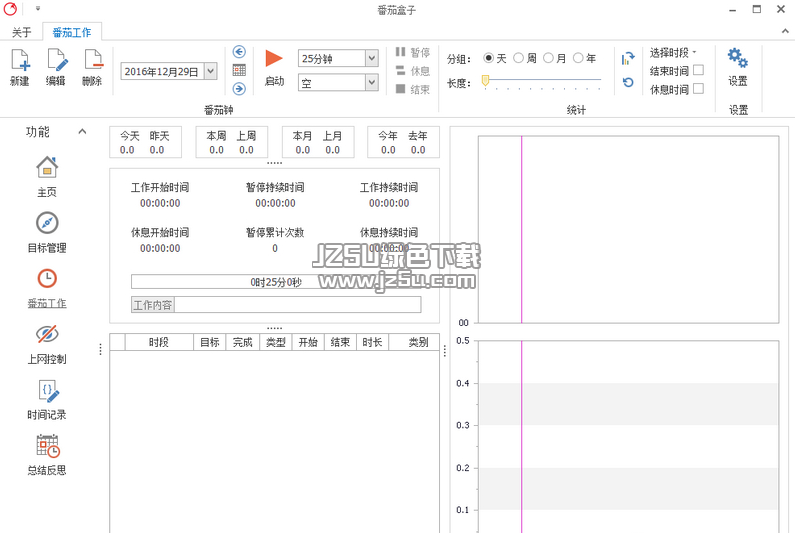Open 总结反思 calendar clock icon
The width and height of the screenshot is (795, 533).
coord(48,446)
